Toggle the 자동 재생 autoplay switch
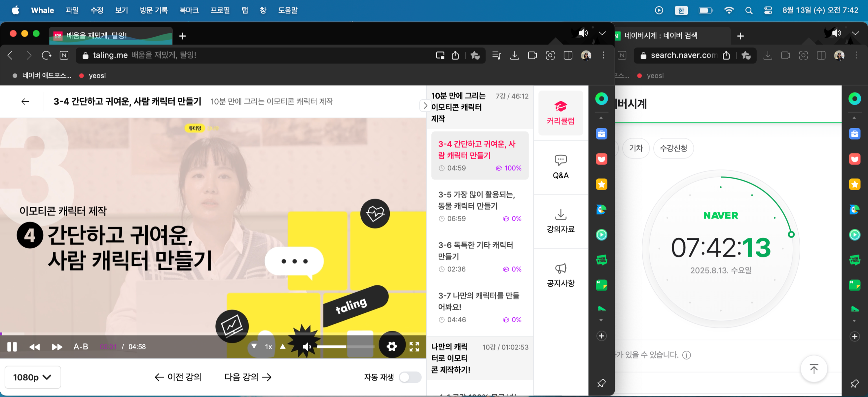868x397 pixels. tap(410, 377)
